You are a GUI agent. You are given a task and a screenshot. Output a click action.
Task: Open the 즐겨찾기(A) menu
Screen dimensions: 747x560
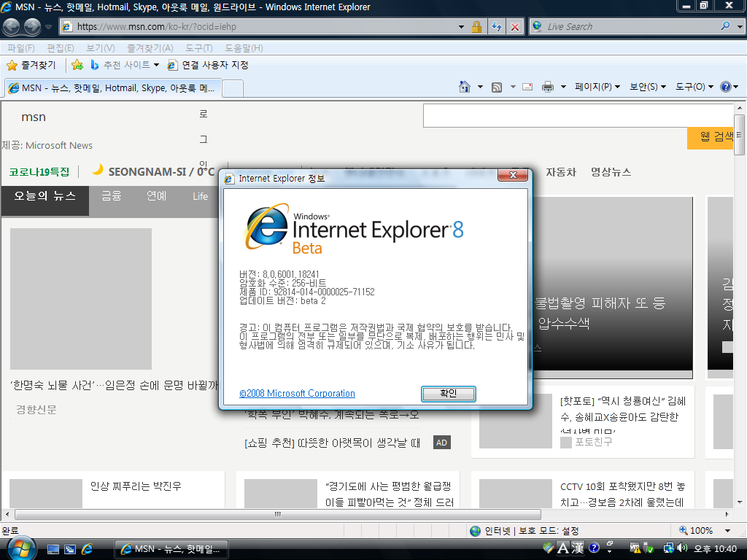(150, 48)
